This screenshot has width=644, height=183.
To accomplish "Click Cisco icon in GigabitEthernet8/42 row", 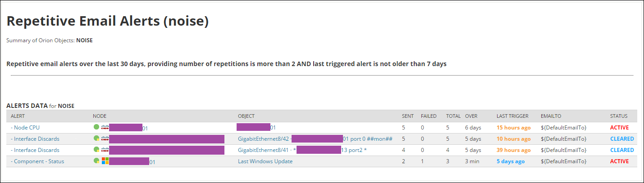I will coord(105,139).
